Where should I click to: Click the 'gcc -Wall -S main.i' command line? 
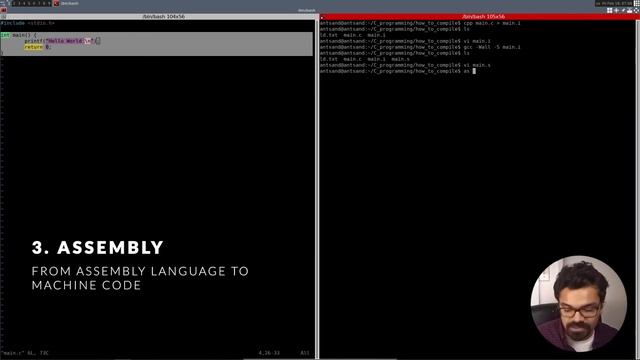pyautogui.click(x=420, y=47)
